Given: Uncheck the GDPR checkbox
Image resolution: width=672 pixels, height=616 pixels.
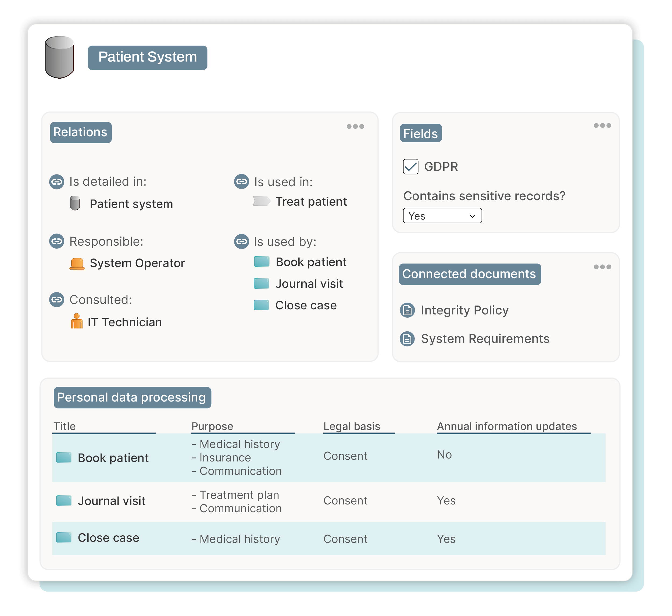Looking at the screenshot, I should click(410, 167).
